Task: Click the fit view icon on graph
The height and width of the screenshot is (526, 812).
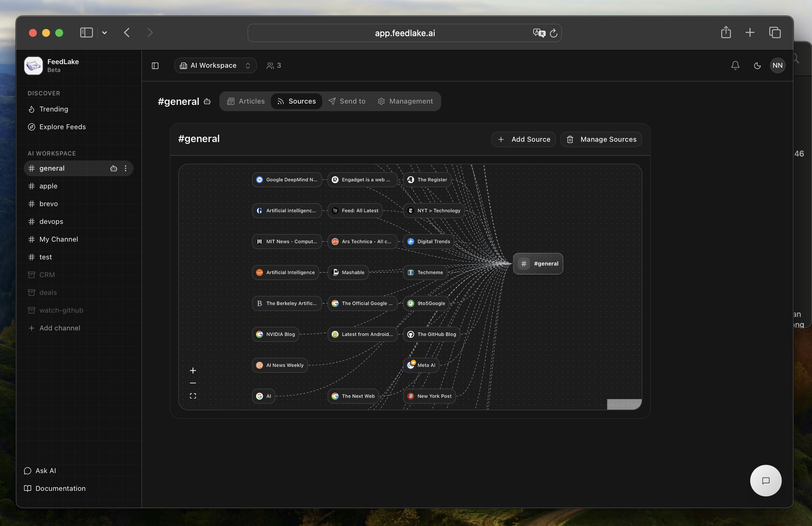Action: [x=193, y=396]
